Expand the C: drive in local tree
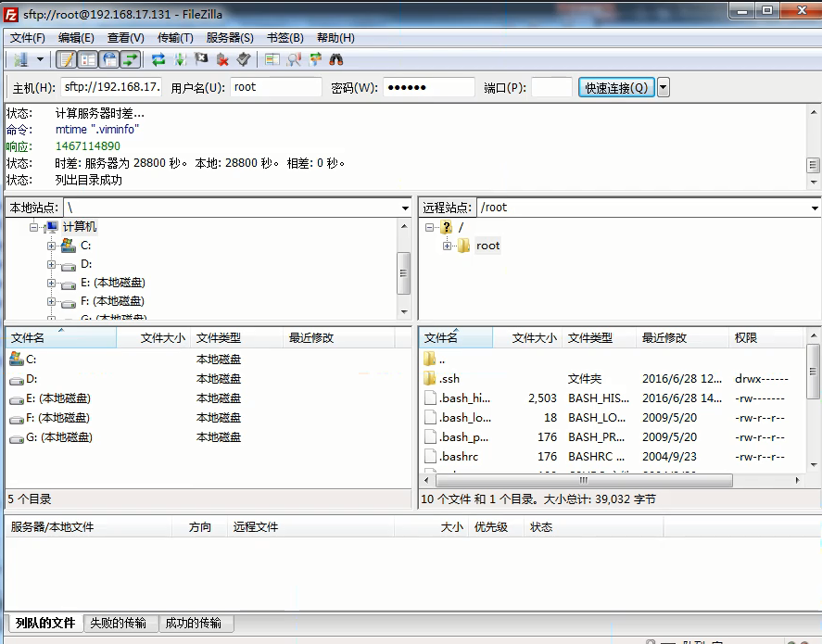Viewport: 822px width, 644px height. [51, 246]
